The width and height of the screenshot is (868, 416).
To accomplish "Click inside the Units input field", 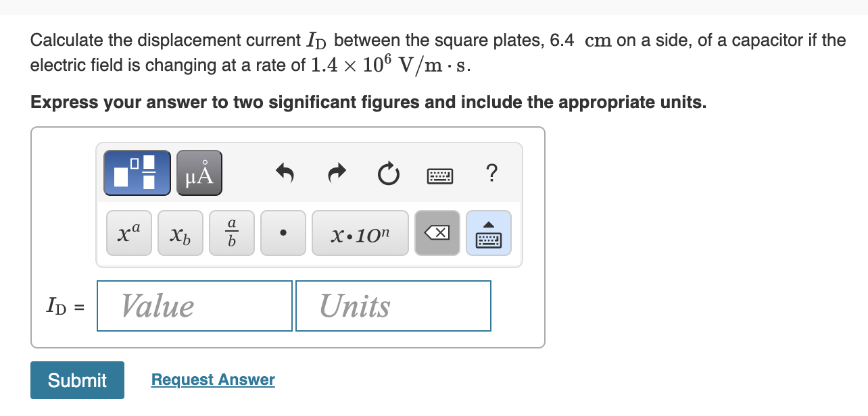I will tap(393, 305).
